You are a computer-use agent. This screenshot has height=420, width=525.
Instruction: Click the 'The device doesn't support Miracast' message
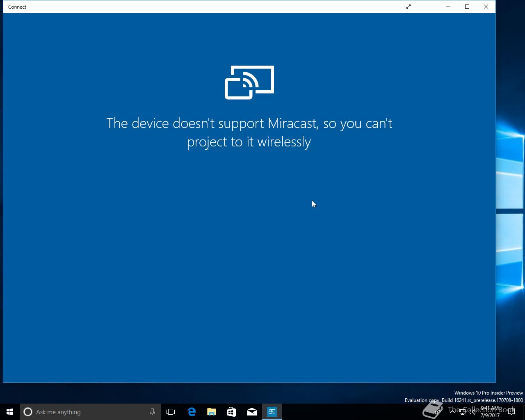click(249, 132)
